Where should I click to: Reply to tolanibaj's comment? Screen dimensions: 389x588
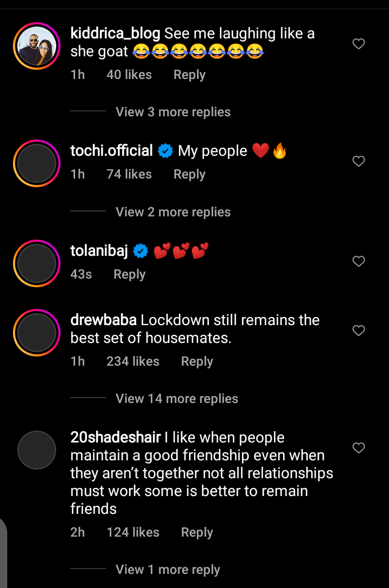point(129,274)
